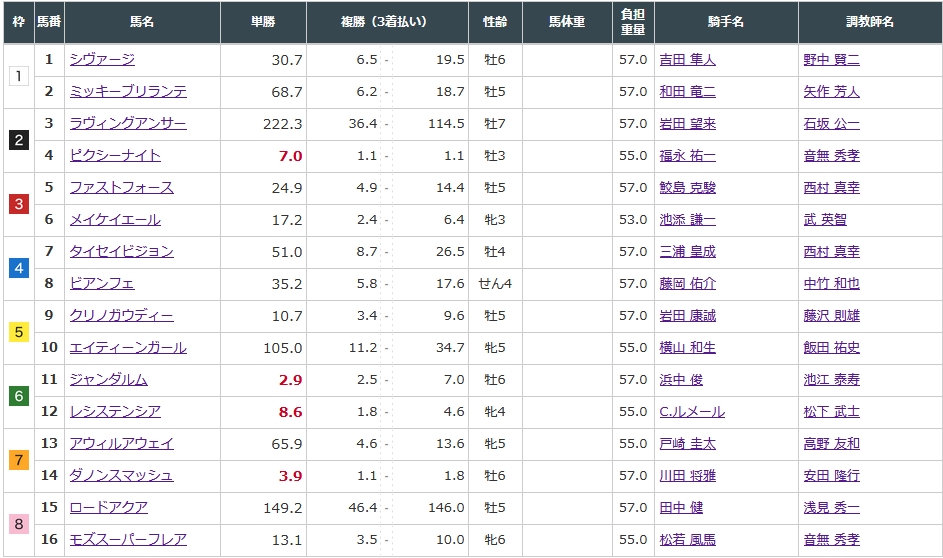
Task: Open モズスーパーフレア horse details
Action: pyautogui.click(x=128, y=540)
